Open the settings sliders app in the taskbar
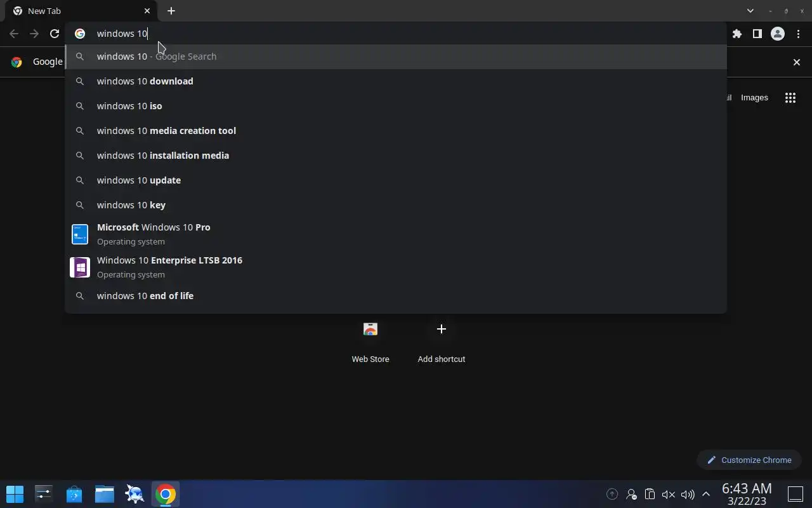 [44, 494]
